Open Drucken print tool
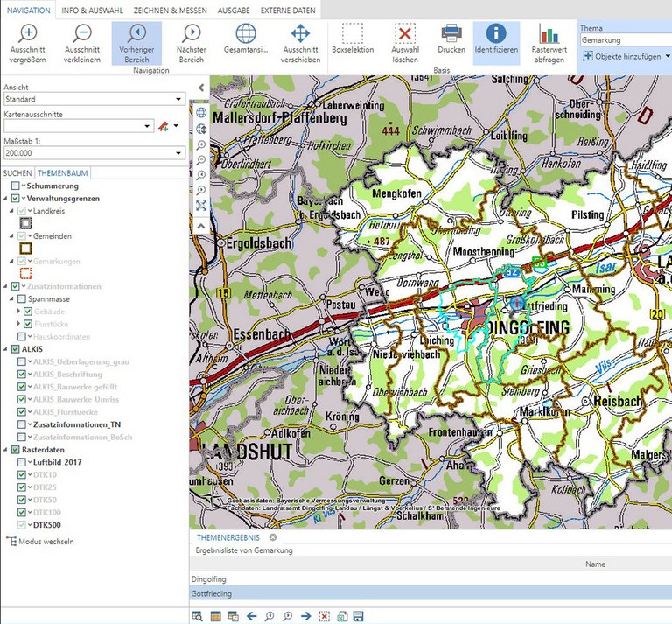 coord(451,39)
